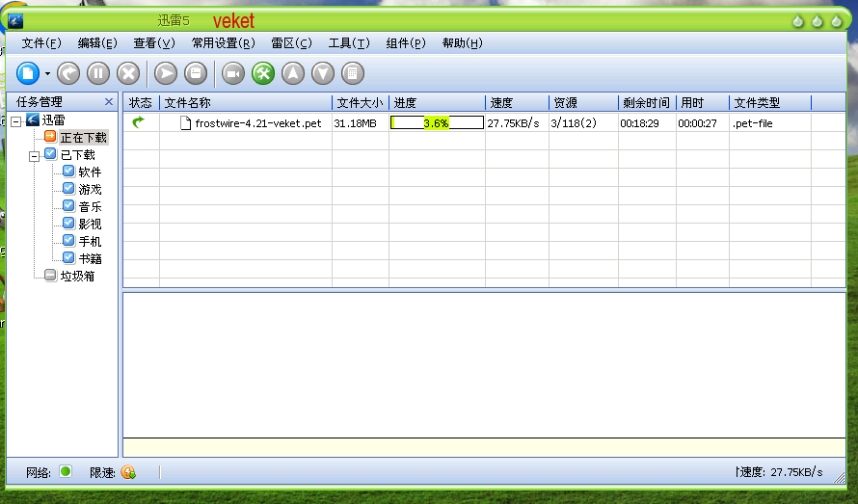Open the 编辑(E) menu

pyautogui.click(x=97, y=43)
